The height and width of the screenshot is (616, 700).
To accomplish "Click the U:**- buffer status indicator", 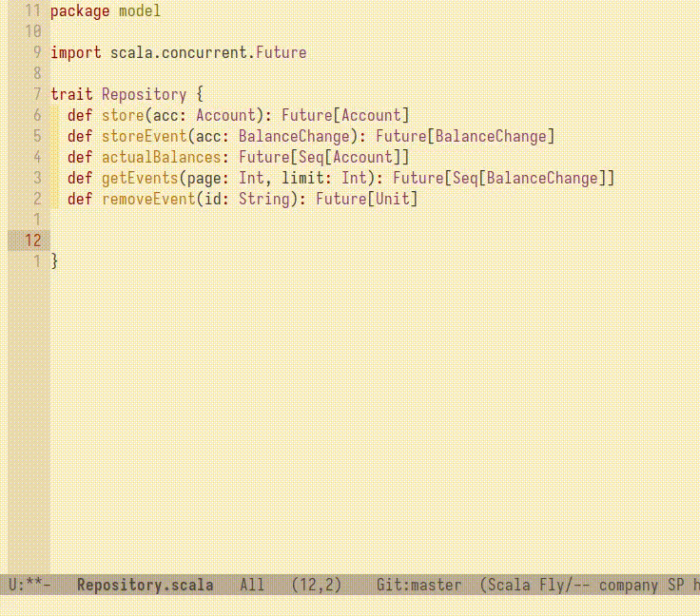I will tap(29, 586).
